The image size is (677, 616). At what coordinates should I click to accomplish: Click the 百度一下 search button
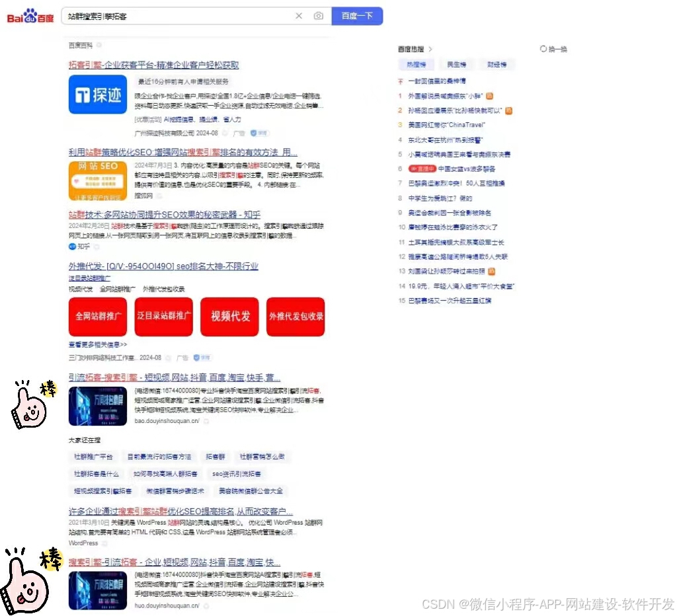point(357,16)
